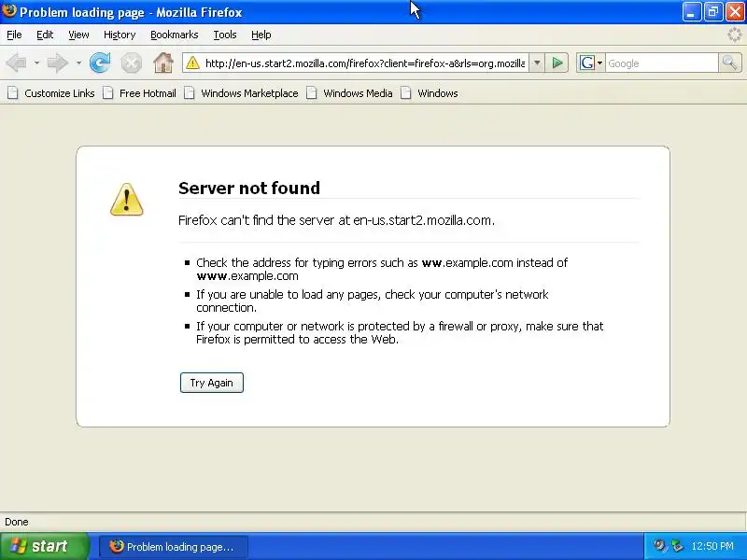Open Windows Marketplace bookmark
Screen dimensions: 747x560
241,93
